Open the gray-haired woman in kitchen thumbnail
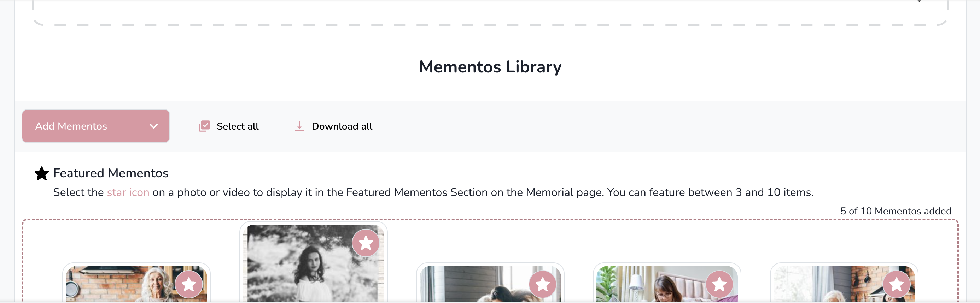This screenshot has width=980, height=303. click(x=136, y=284)
